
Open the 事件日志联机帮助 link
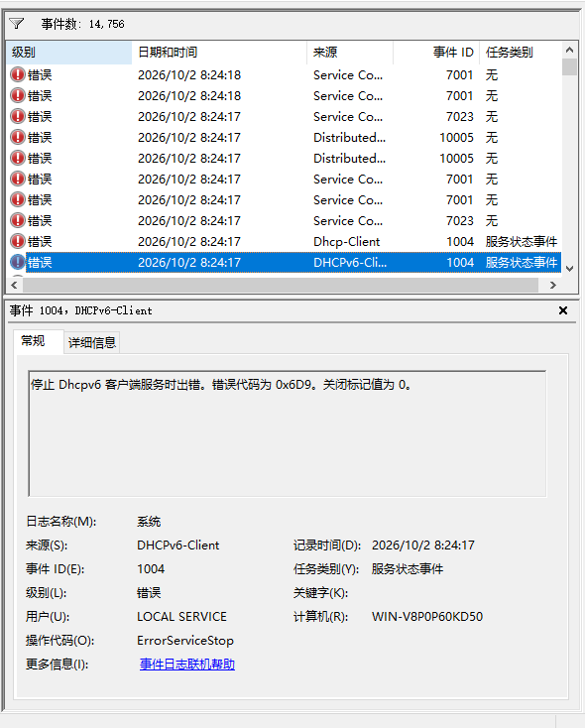[187, 665]
